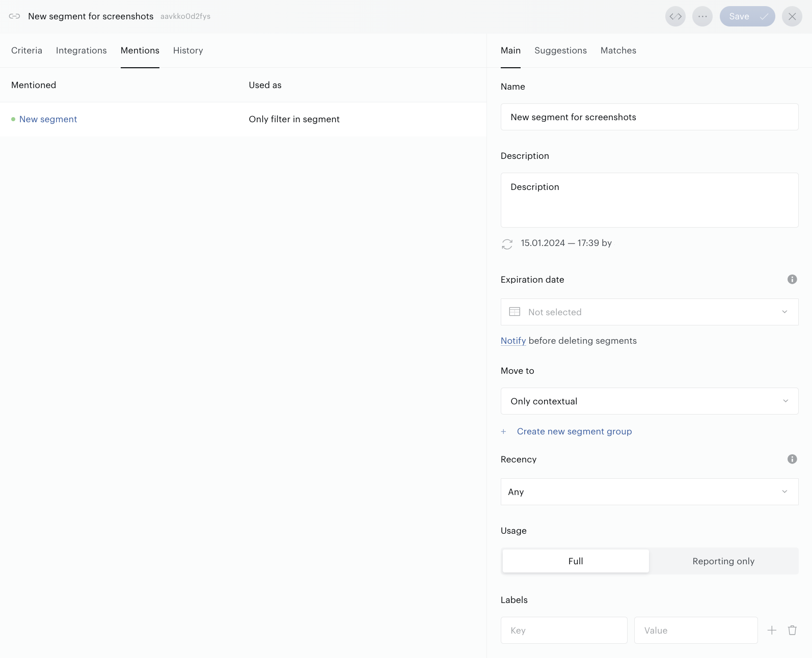Open the three-dots more options menu
Screen dimensions: 812x658
(x=702, y=16)
